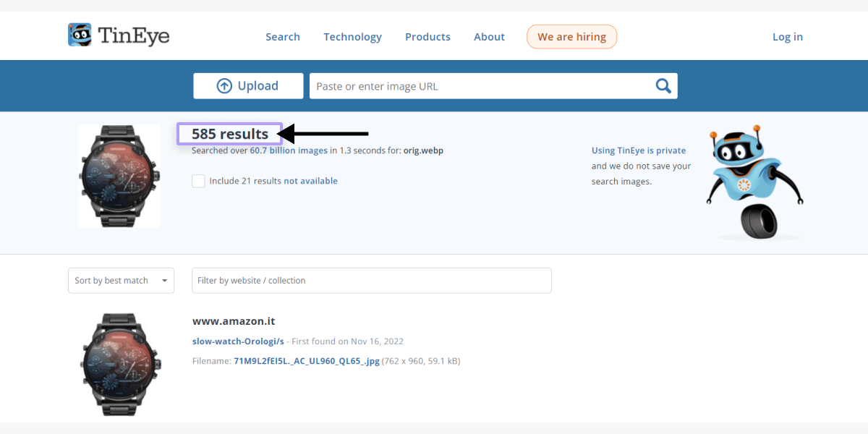Image resolution: width=868 pixels, height=434 pixels.
Task: Expand the Sort by best match dropdown
Action: tap(121, 281)
